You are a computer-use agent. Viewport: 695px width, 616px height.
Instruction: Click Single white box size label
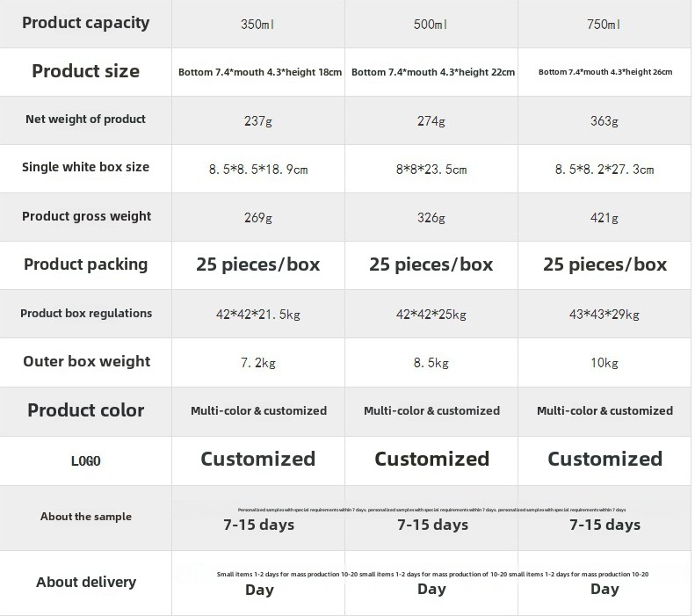click(x=85, y=167)
